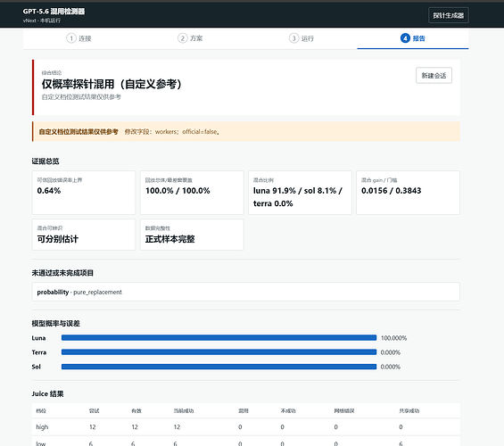The width and height of the screenshot is (504, 446).
Task: Click the Terra probability bar
Action: pos(219,352)
